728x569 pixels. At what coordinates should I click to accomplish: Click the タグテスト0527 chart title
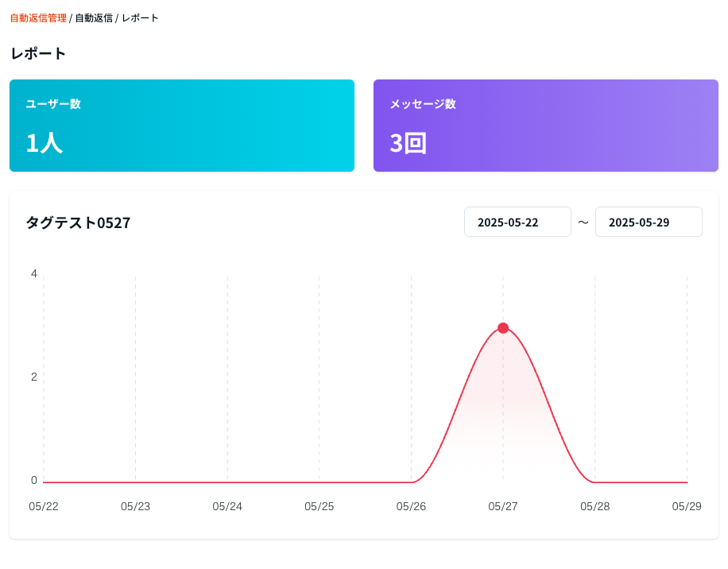tap(78, 223)
